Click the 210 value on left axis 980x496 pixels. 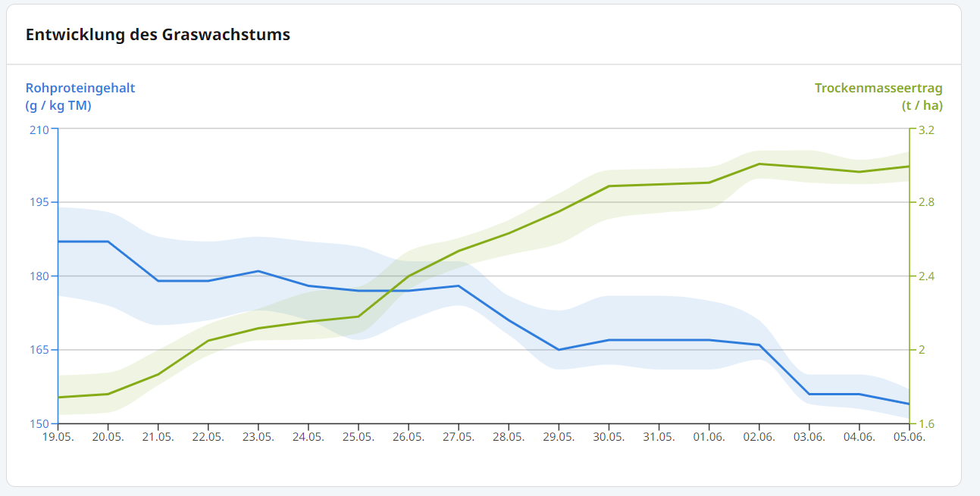point(39,129)
